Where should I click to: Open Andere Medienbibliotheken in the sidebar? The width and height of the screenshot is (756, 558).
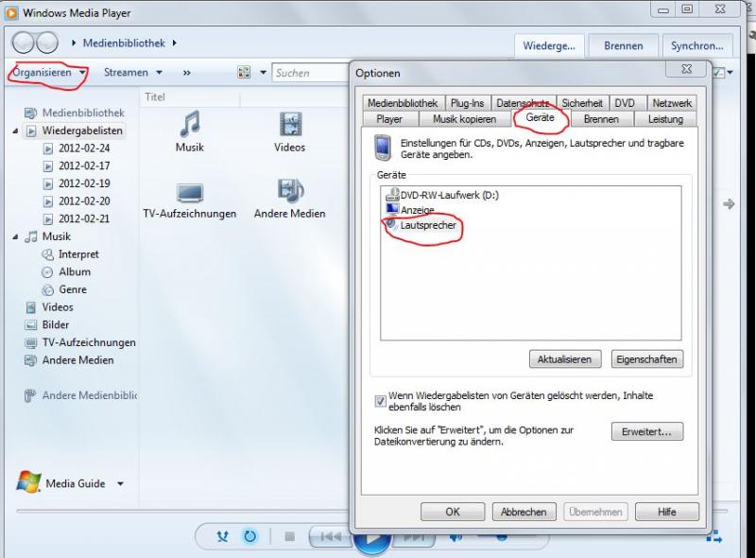[80, 395]
